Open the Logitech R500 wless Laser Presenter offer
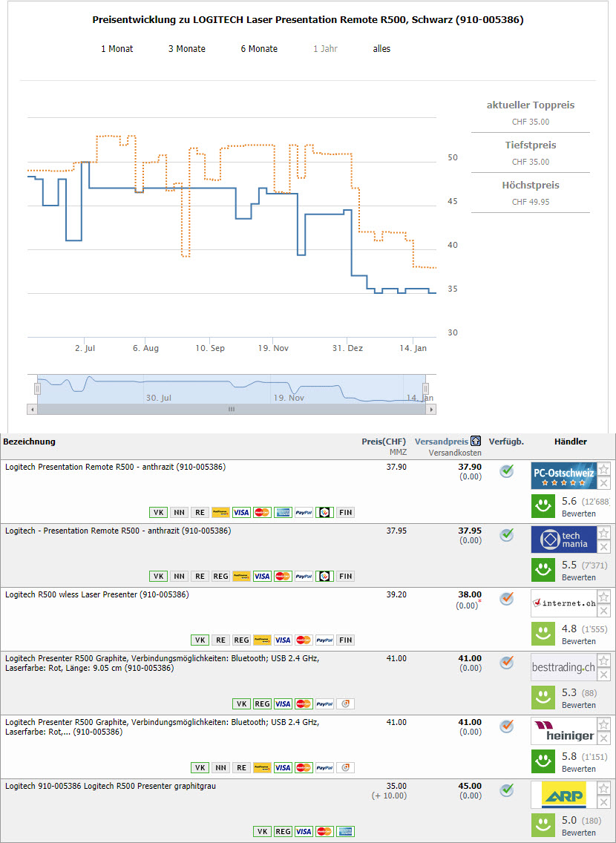 pyautogui.click(x=96, y=594)
